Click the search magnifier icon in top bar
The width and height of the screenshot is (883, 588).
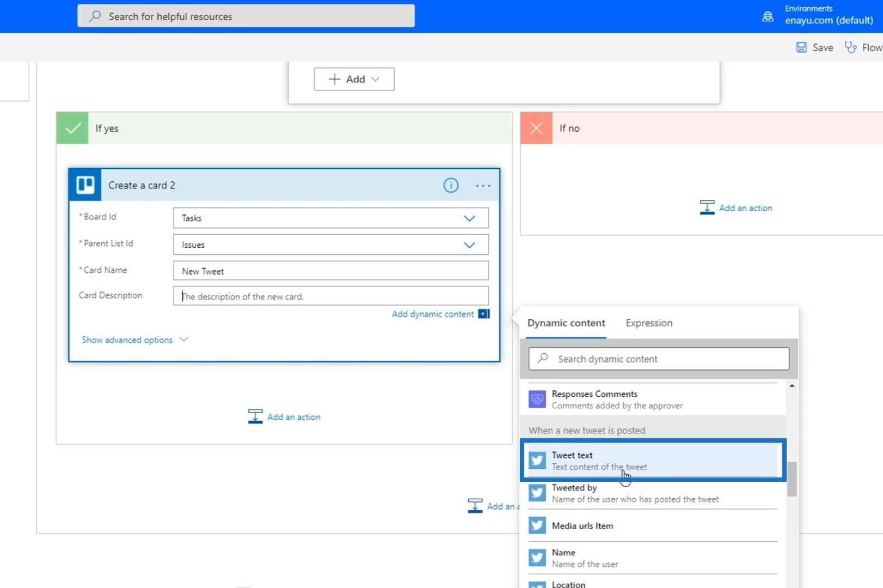(95, 16)
